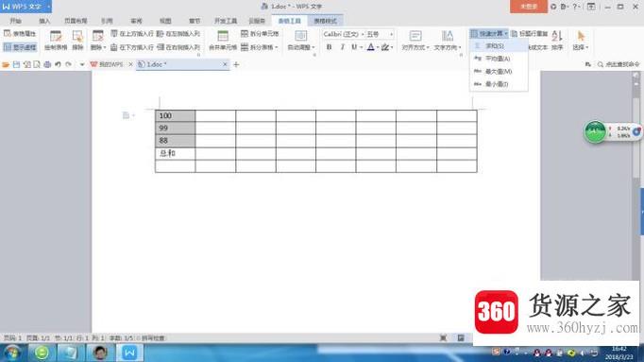The image size is (644, 362).
Task: Open the WPS 文字 application menu button
Action: click(25, 7)
